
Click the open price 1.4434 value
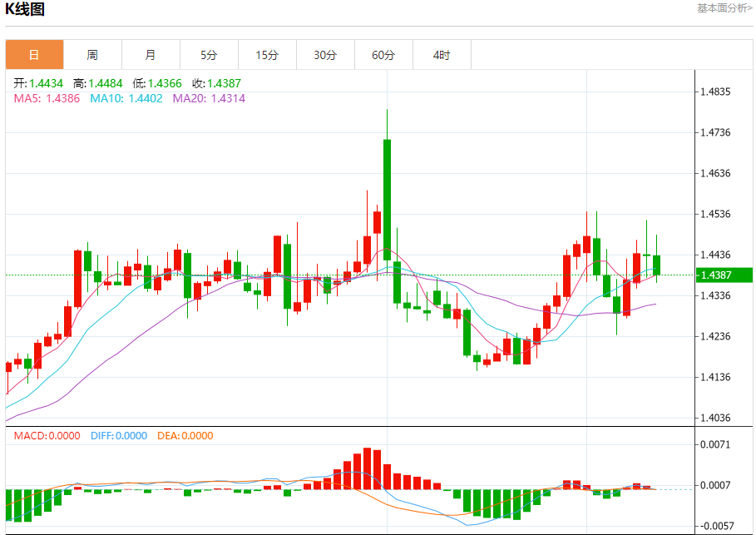(x=46, y=83)
